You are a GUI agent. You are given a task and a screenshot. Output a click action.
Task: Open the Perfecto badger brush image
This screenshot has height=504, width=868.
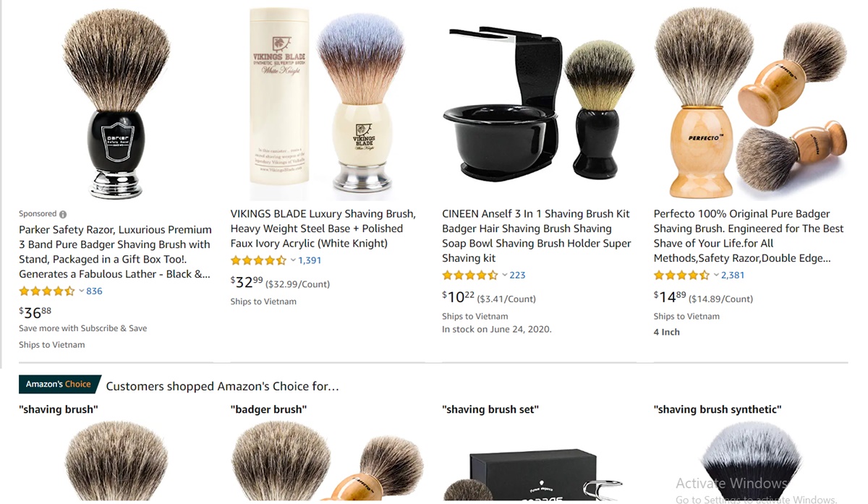click(x=750, y=104)
